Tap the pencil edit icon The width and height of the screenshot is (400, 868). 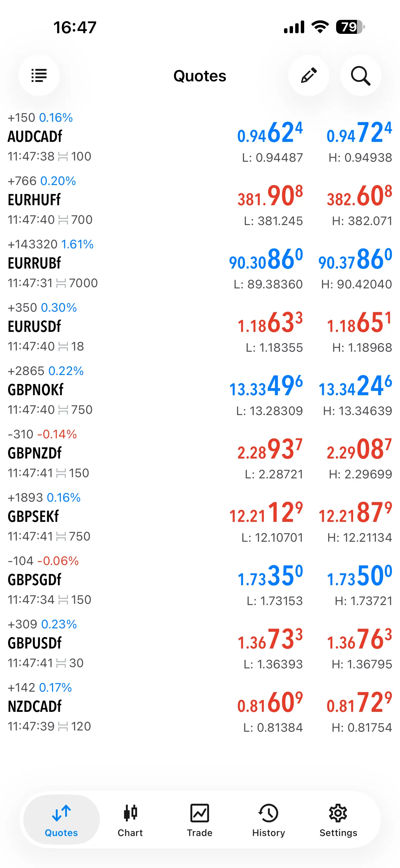(309, 75)
